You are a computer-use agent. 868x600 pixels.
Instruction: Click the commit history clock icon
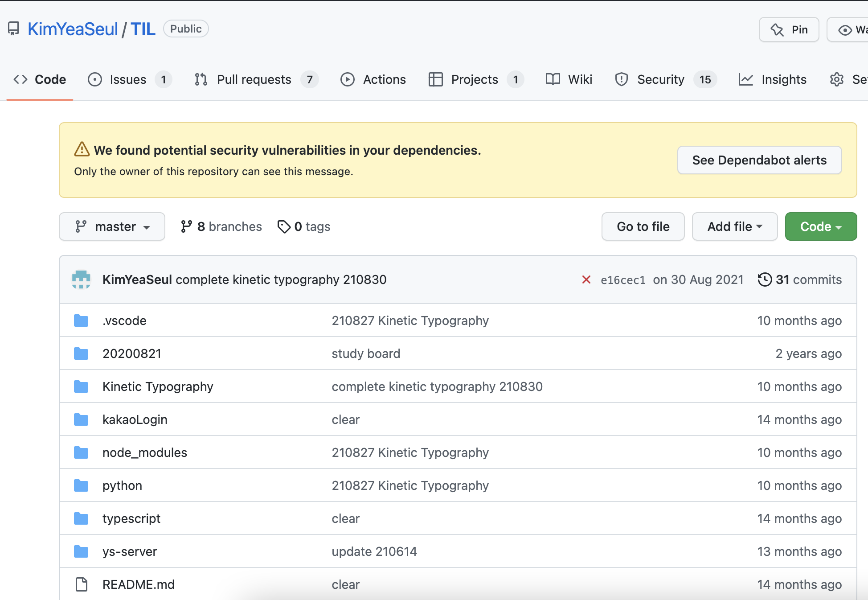(765, 279)
